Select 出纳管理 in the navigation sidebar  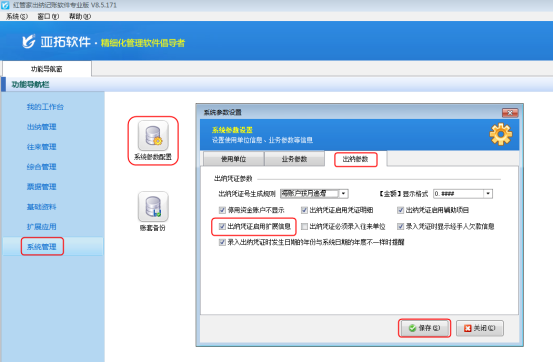point(42,127)
